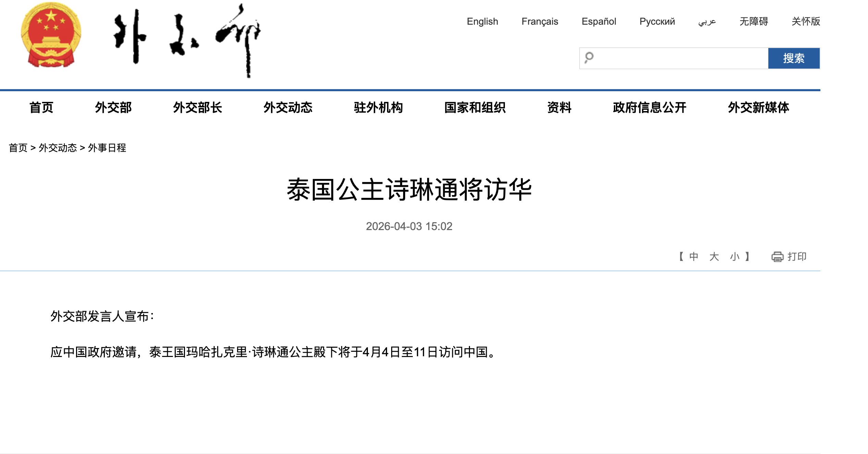The width and height of the screenshot is (868, 454).
Task: Open the Español version
Action: 598,22
